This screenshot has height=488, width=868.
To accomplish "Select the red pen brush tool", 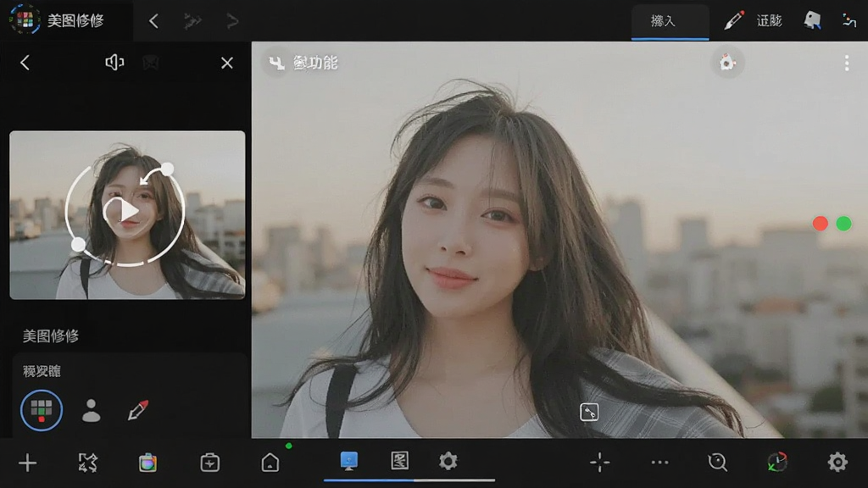I will pos(138,410).
